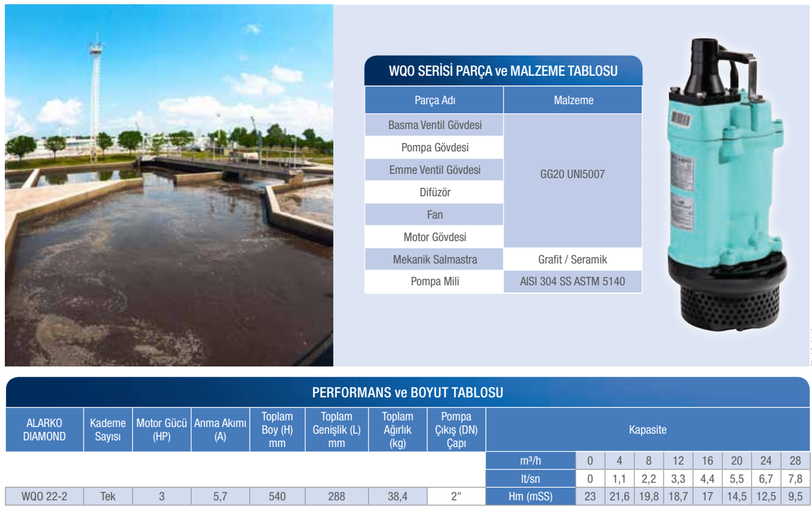Click the lt/sn value '5,5'
The height and width of the screenshot is (507, 812).
tap(737, 479)
